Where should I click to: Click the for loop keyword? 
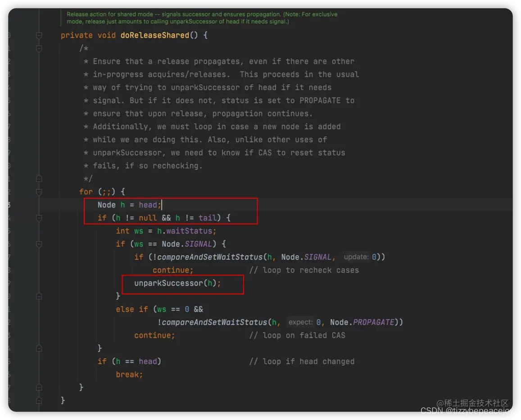pyautogui.click(x=86, y=192)
